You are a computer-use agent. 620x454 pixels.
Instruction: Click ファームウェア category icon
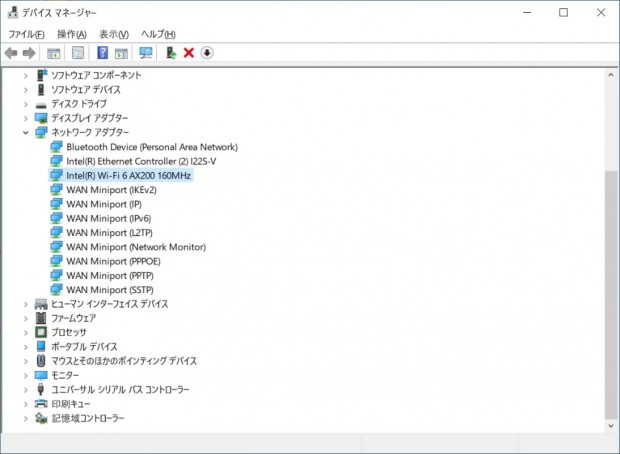[x=41, y=318]
